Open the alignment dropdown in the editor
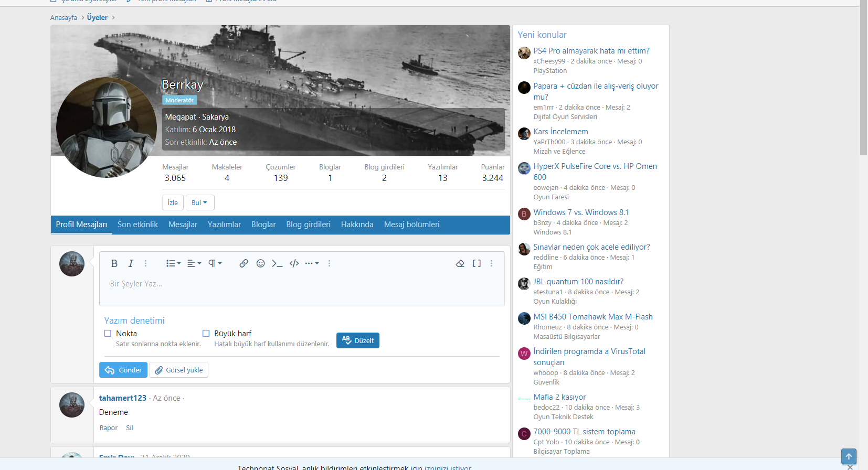The width and height of the screenshot is (868, 470). coord(194,263)
